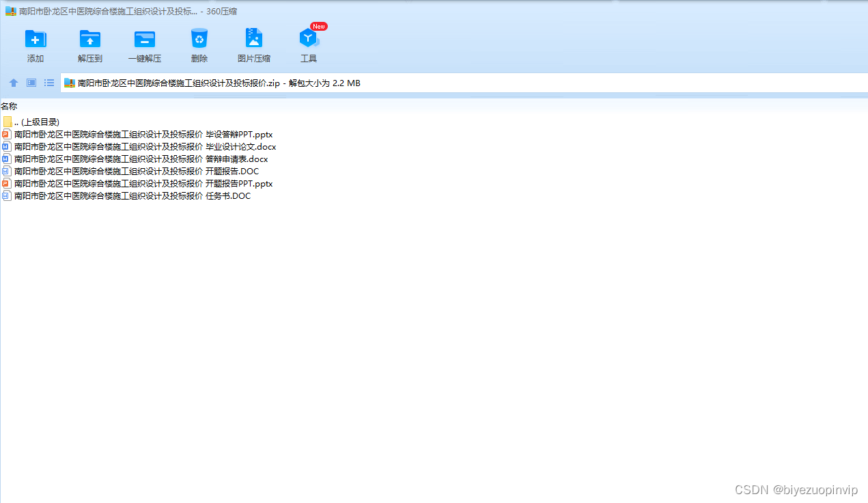Screen dimensions: 868x503
Task: Click the zip archive icon in path bar
Action: 70,83
